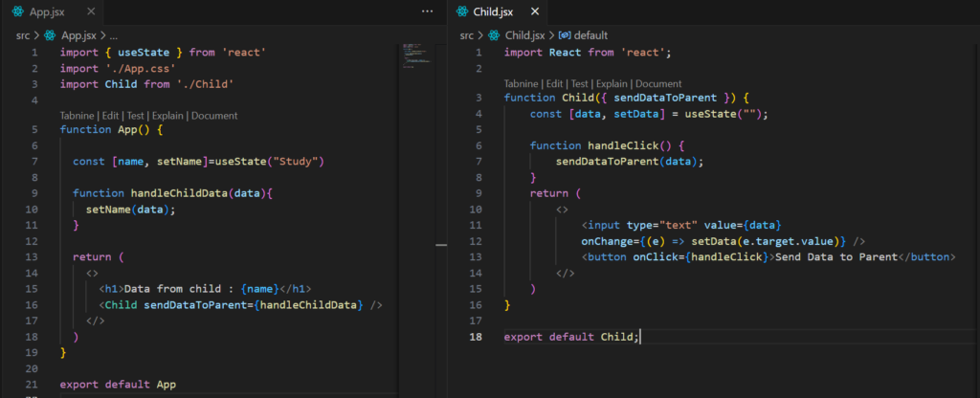Click 'sendDataToParent' parameter in Child function
Viewport: 980px width, 398px height.
[x=666, y=98]
